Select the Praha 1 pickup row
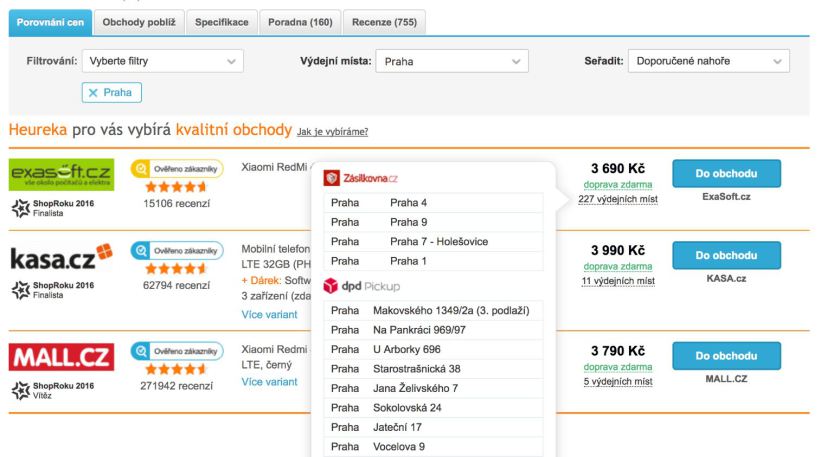The image size is (840, 457). click(x=433, y=261)
